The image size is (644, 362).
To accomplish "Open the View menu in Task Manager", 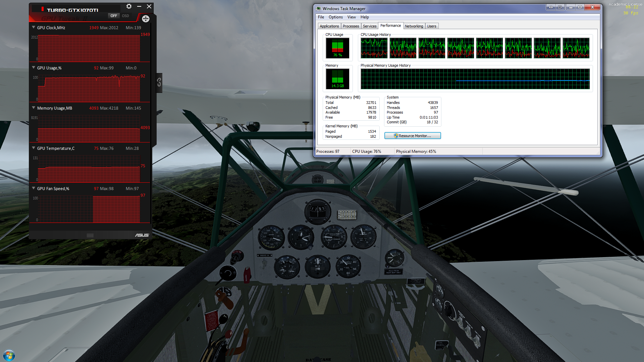I will tap(352, 17).
